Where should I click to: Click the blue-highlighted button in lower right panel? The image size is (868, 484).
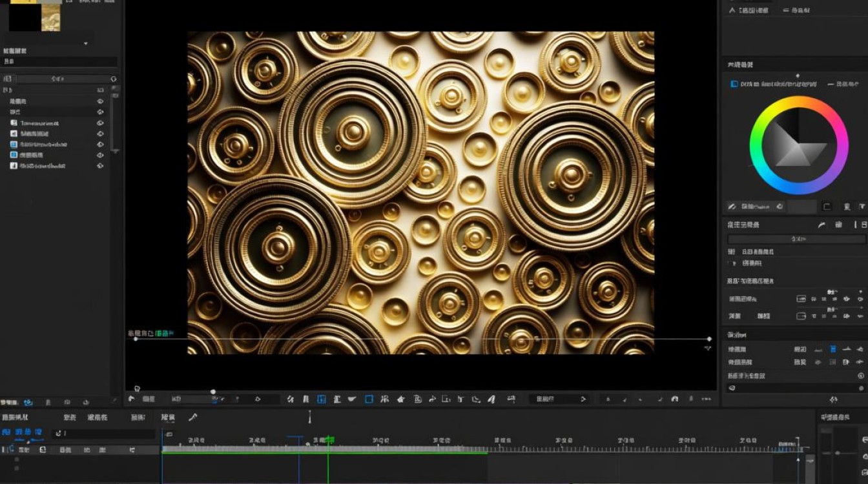tap(833, 348)
